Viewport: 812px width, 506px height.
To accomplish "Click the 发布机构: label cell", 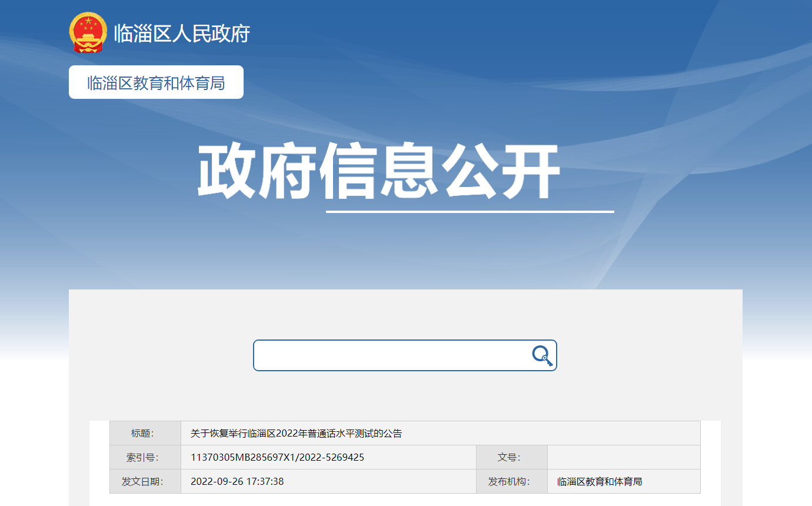I will pos(512,481).
